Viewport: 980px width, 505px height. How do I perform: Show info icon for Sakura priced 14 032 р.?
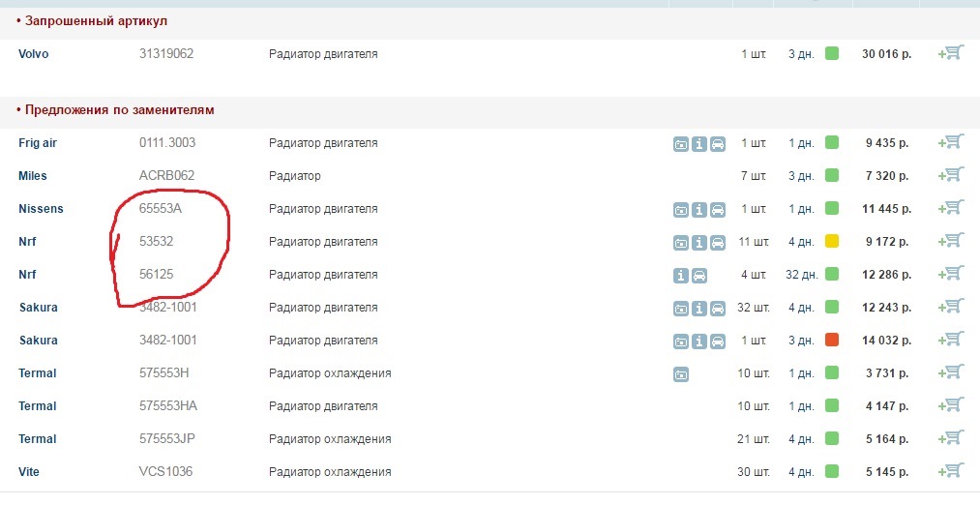(698, 341)
